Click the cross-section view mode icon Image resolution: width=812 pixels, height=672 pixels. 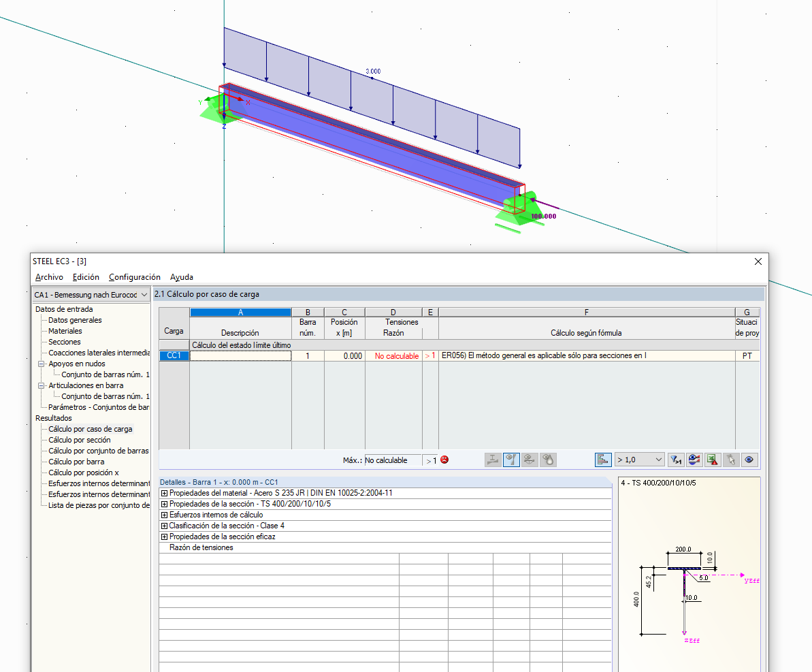[493, 460]
